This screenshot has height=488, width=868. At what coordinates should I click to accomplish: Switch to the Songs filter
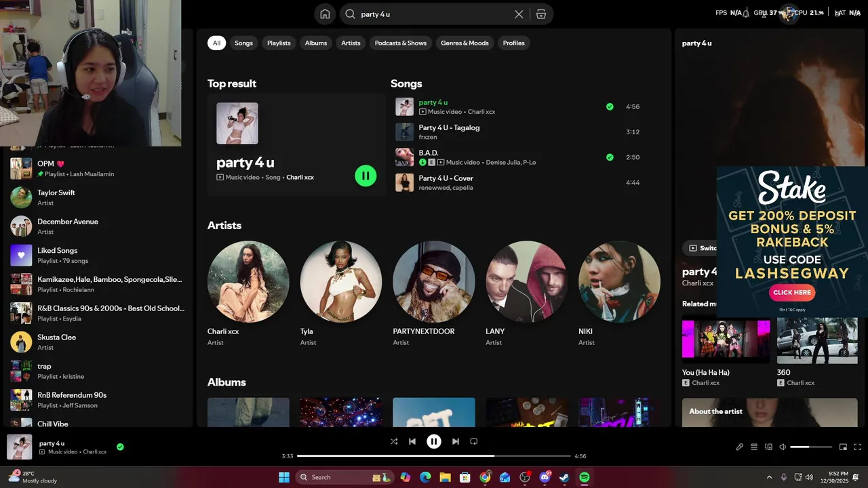243,43
